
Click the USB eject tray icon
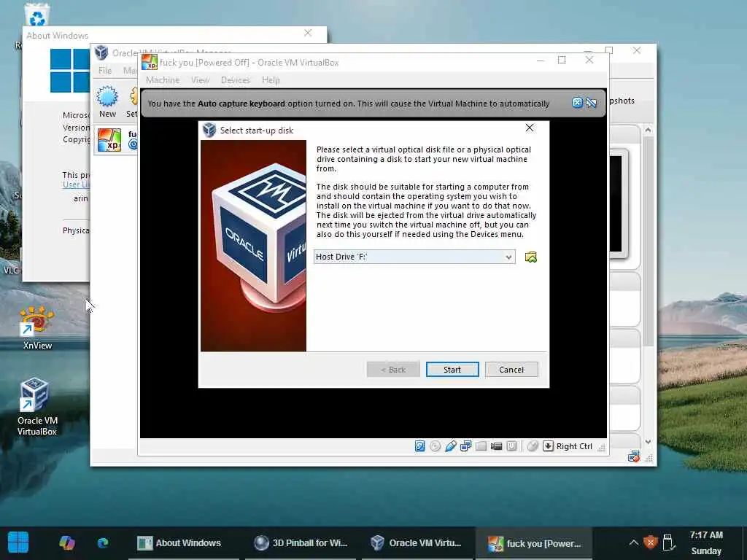[668, 542]
